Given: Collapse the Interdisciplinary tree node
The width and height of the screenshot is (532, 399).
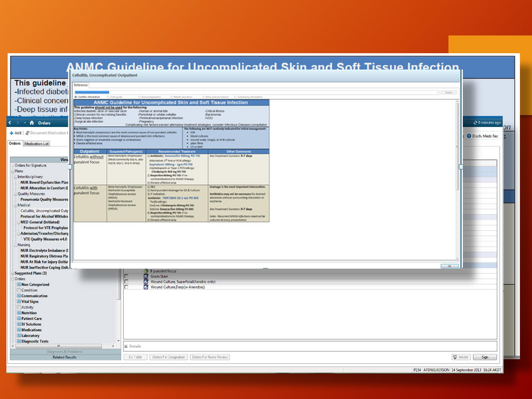Looking at the screenshot, I should (x=15, y=177).
